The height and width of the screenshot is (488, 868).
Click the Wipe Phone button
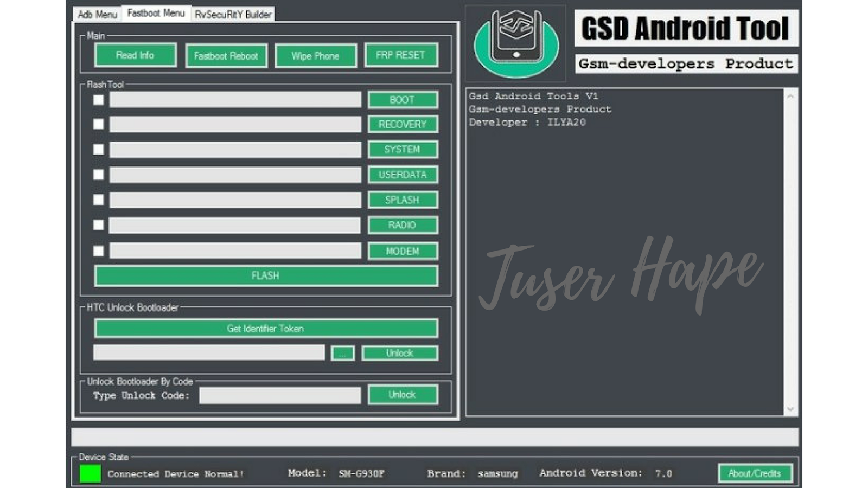pyautogui.click(x=315, y=55)
